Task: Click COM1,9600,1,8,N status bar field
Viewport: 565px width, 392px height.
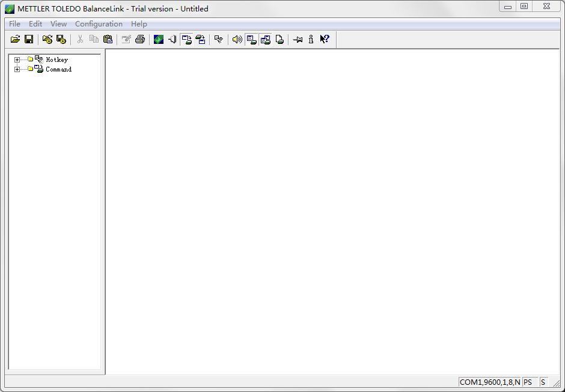Action: tap(489, 382)
